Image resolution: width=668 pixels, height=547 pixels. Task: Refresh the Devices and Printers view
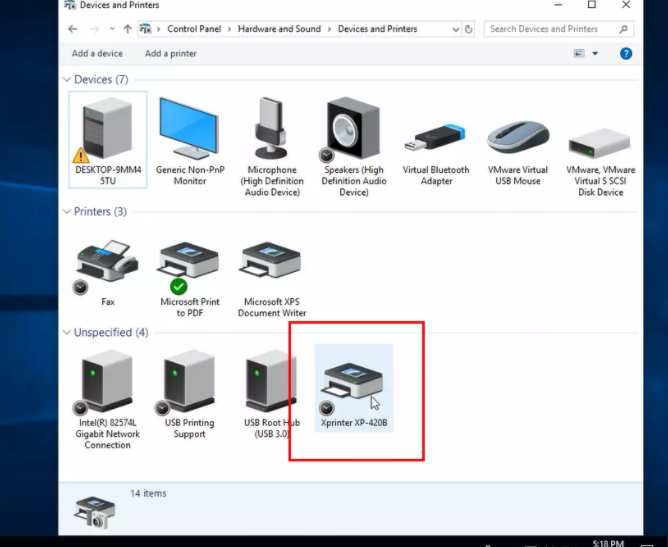pos(468,29)
